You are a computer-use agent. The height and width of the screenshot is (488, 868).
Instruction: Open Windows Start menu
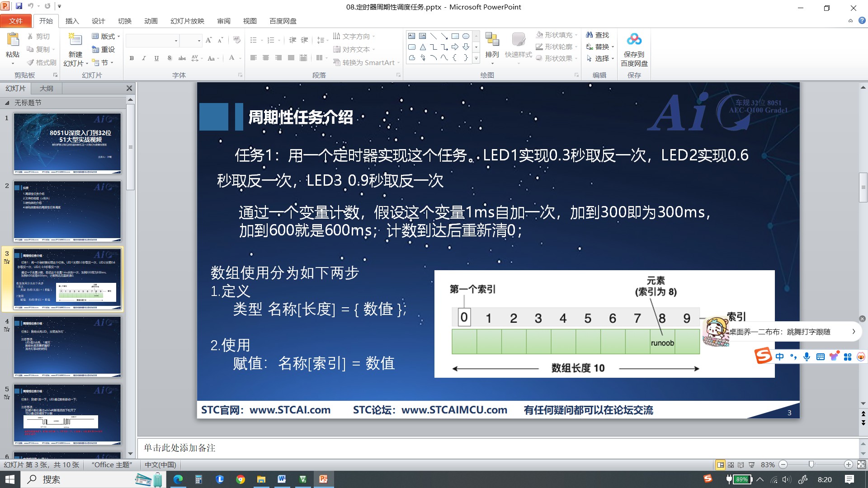10,479
